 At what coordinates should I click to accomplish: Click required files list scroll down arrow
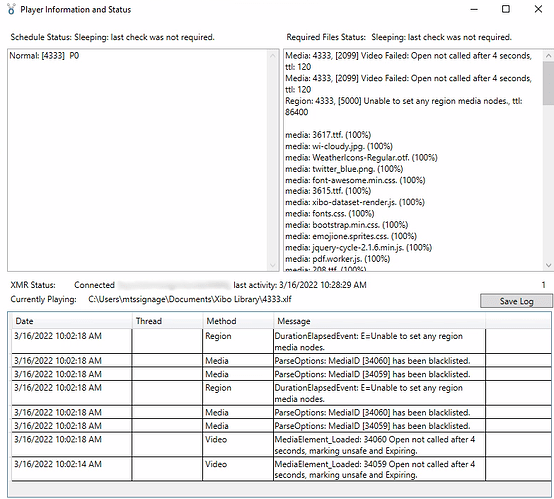tap(548, 265)
